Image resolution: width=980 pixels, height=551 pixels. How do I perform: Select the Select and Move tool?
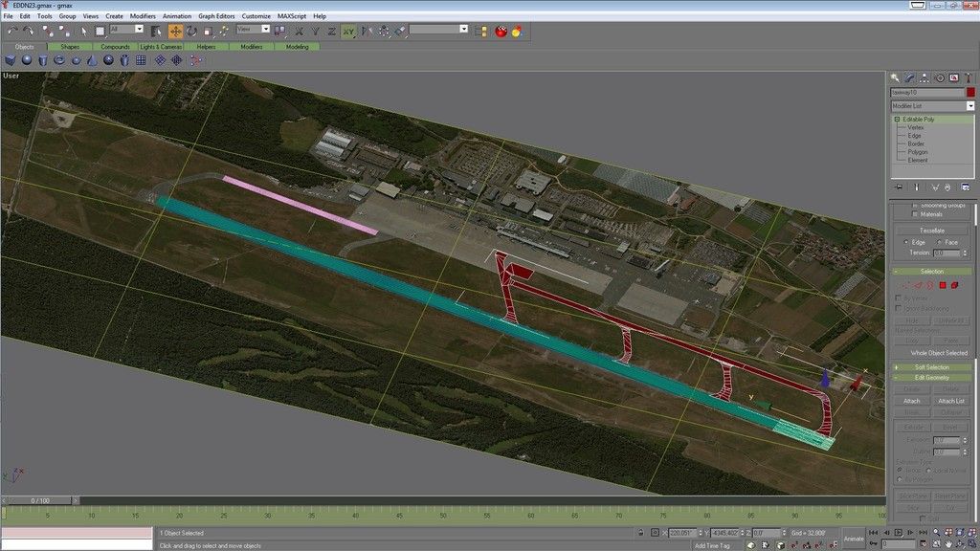(x=178, y=32)
